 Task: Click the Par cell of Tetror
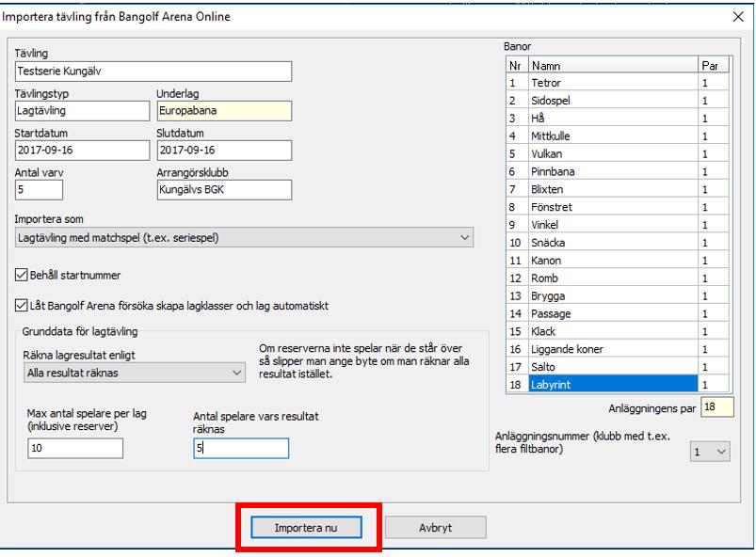(714, 83)
